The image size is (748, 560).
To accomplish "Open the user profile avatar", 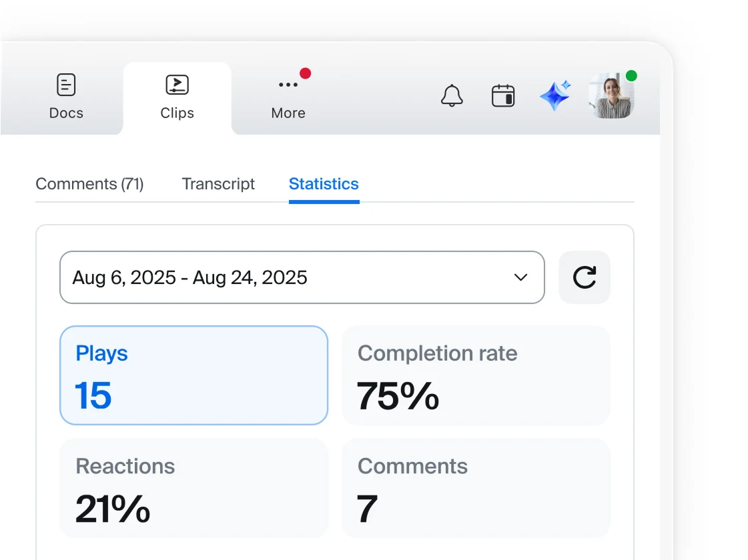I will [611, 96].
